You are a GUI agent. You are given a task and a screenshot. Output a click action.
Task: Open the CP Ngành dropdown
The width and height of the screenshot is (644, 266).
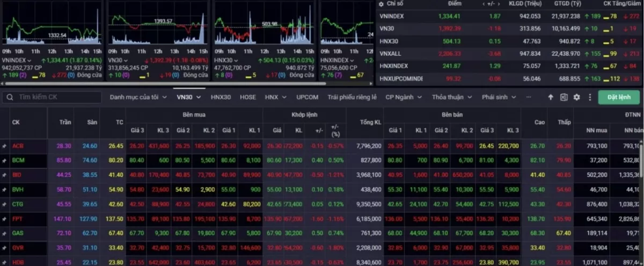pyautogui.click(x=404, y=97)
